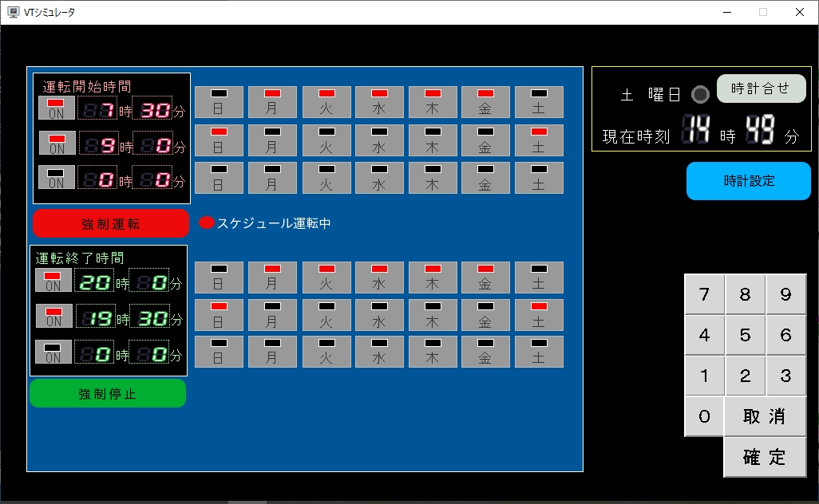Tap keypad digit 1

click(704, 376)
